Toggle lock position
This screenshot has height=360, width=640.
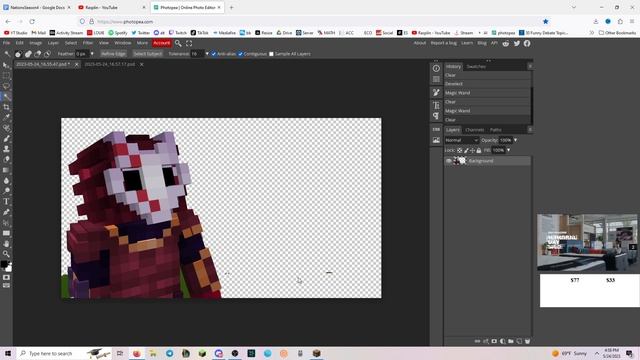coord(472,151)
